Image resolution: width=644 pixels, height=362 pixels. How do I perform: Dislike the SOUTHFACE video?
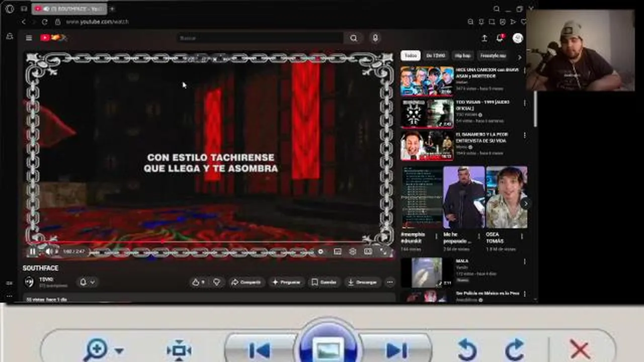point(217,283)
